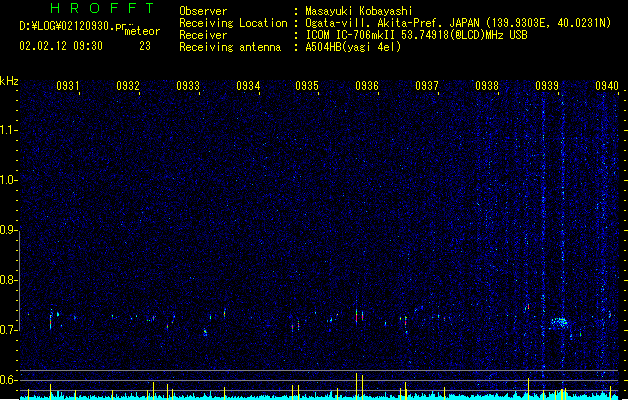Image resolution: width=629 pixels, height=400 pixels.
Task: Click the 0937 time marker
Action: click(x=427, y=86)
